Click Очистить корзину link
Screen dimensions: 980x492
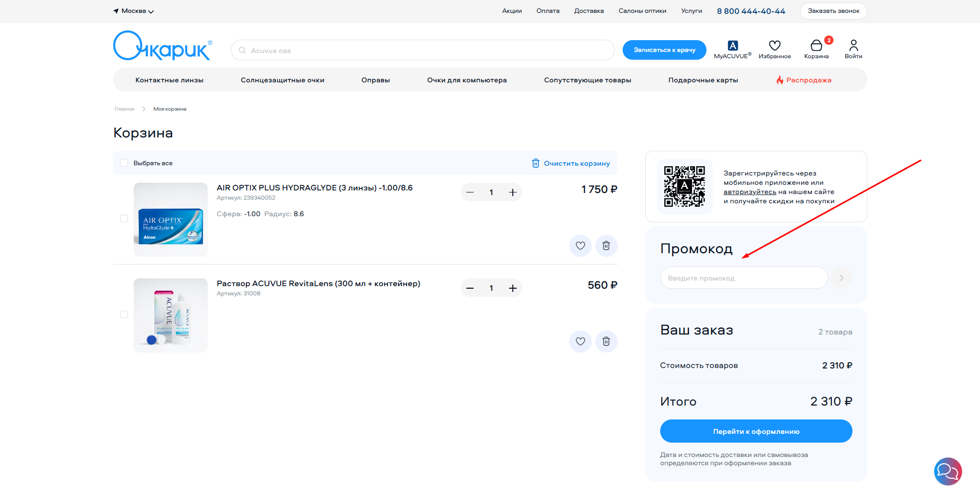(x=571, y=163)
